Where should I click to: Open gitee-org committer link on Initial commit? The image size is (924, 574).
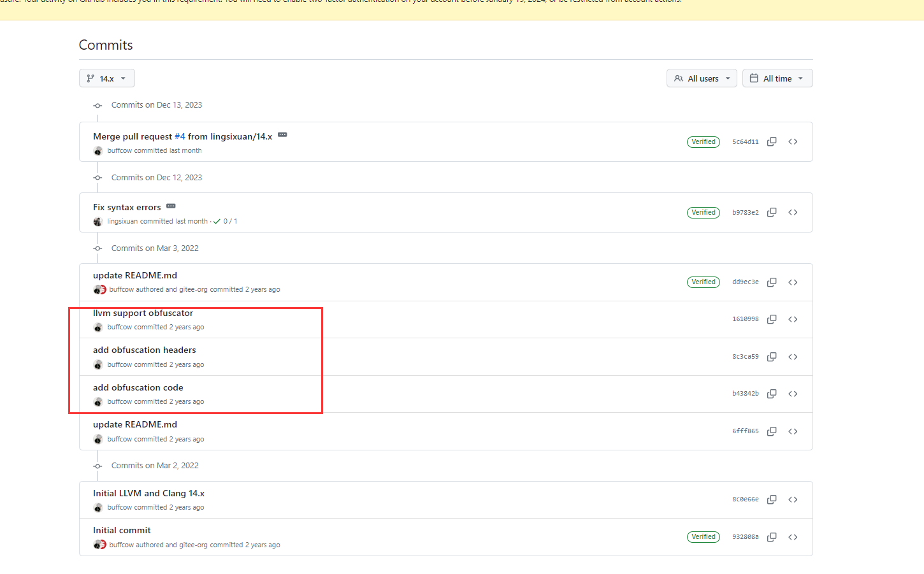pos(193,545)
